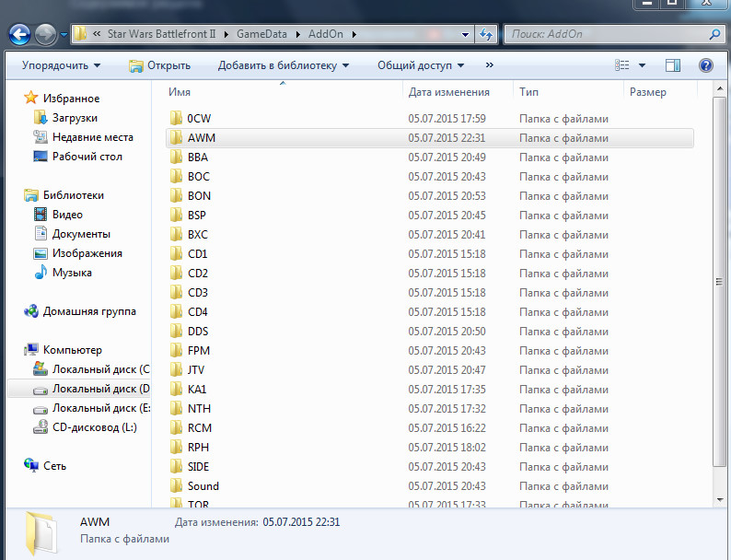Screen dimensions: 731x560
Task: Open the address bar history dropdown
Action: pos(465,34)
